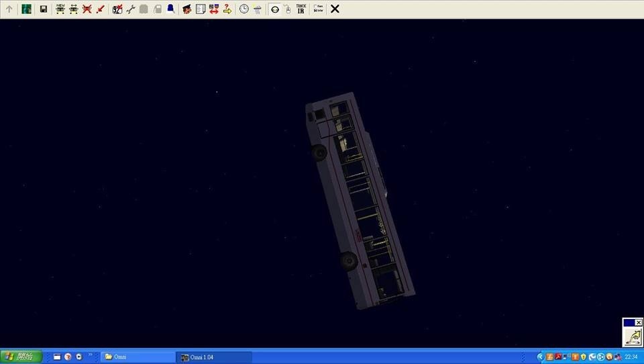This screenshot has height=364, width=644.
Task: Click the red circular quick launch icon
Action: (68, 357)
